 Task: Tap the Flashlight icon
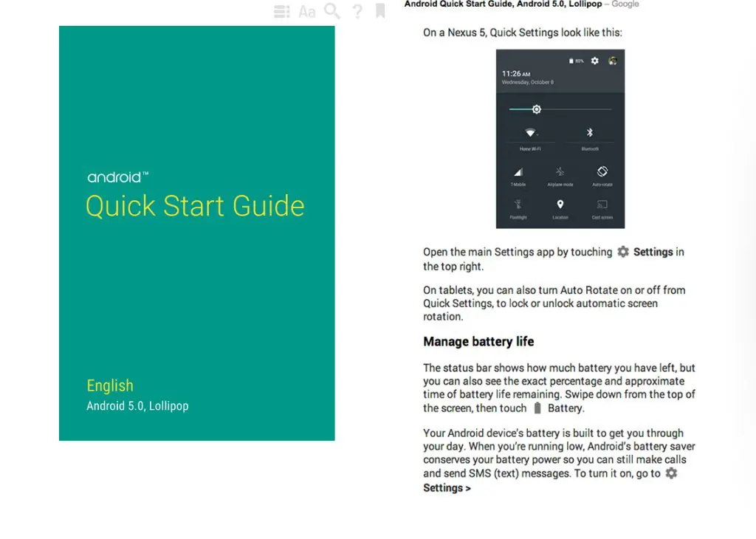pyautogui.click(x=518, y=205)
